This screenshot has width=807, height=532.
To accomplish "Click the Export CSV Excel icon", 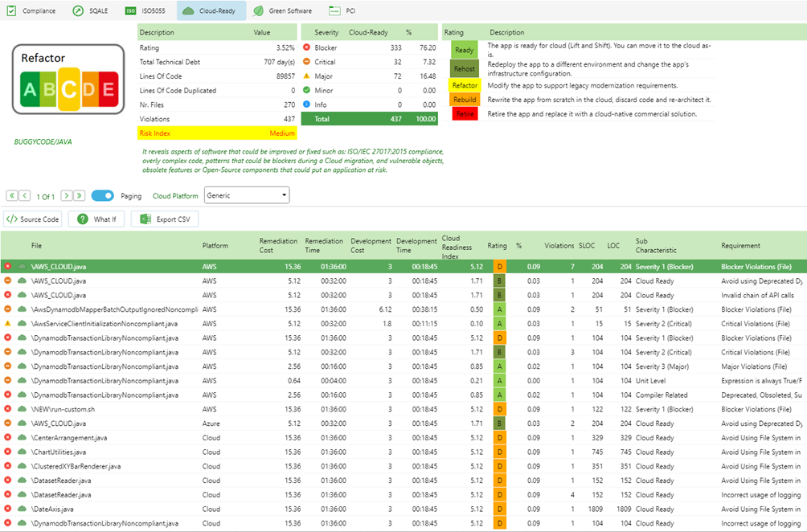I will click(x=145, y=219).
